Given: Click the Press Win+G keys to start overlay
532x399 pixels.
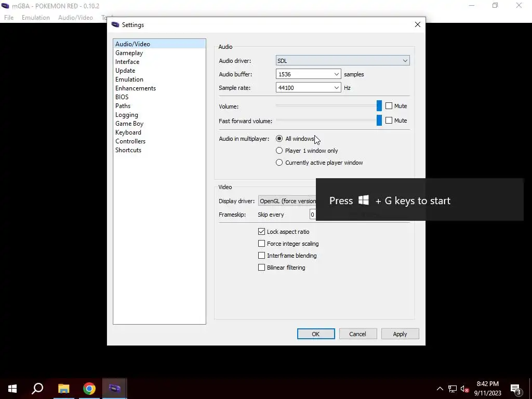Looking at the screenshot, I should pyautogui.click(x=420, y=199).
